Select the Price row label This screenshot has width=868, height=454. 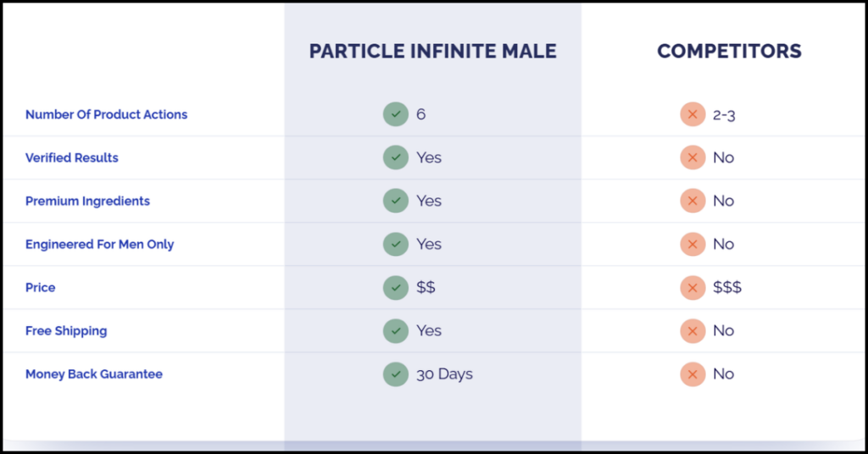pyautogui.click(x=41, y=287)
